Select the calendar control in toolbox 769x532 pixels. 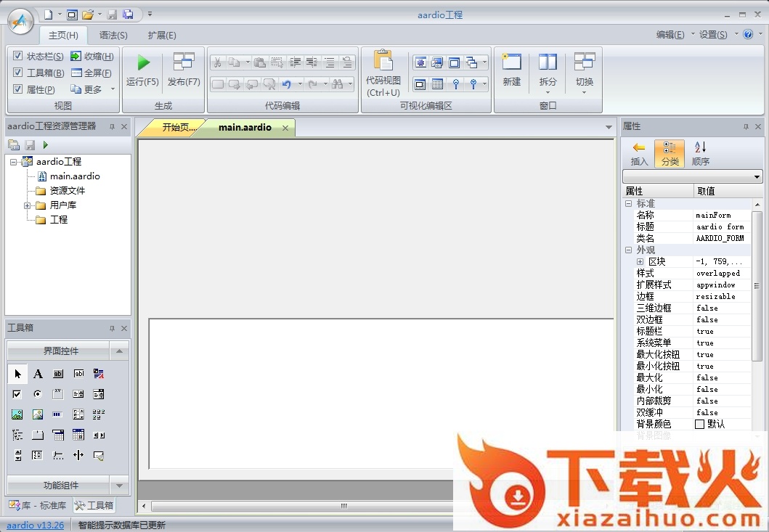click(78, 435)
